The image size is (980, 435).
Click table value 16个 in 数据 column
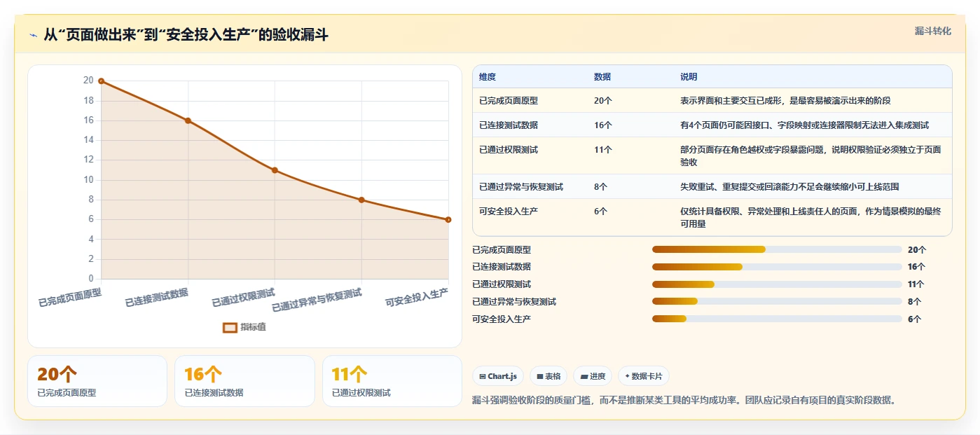(603, 125)
